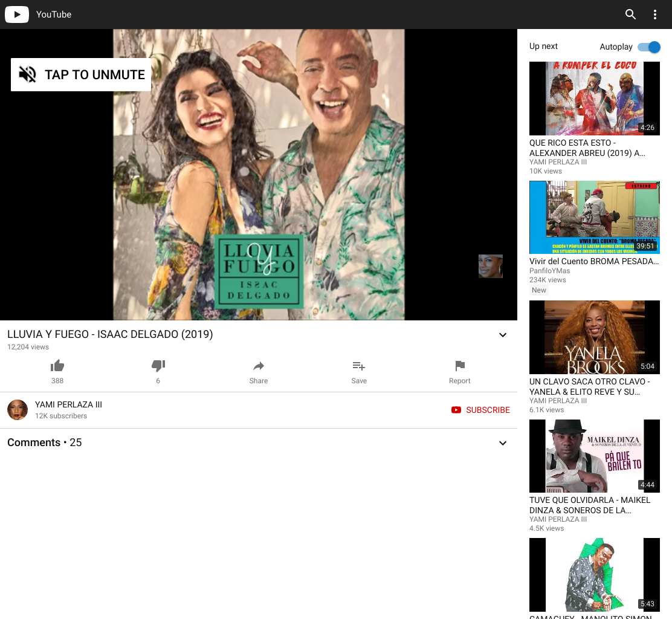Open the search magnifier icon

[x=630, y=14]
